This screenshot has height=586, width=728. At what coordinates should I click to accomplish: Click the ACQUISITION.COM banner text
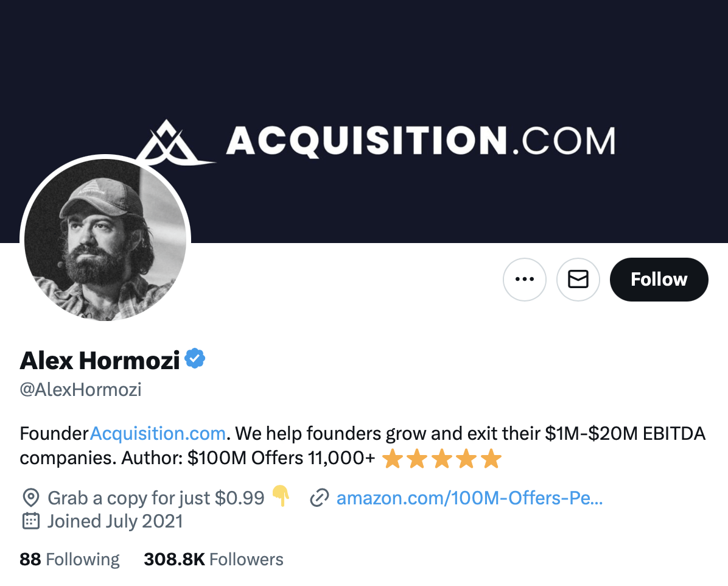point(420,141)
